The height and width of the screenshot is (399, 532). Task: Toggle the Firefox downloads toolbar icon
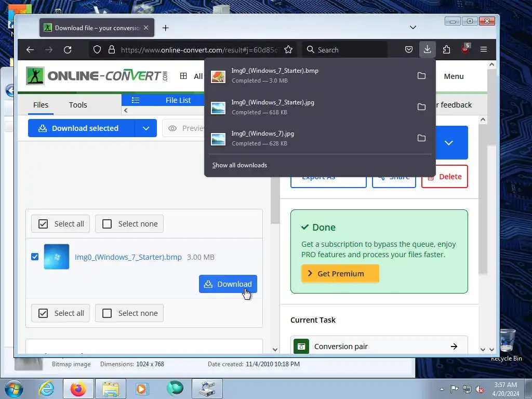pyautogui.click(x=428, y=49)
